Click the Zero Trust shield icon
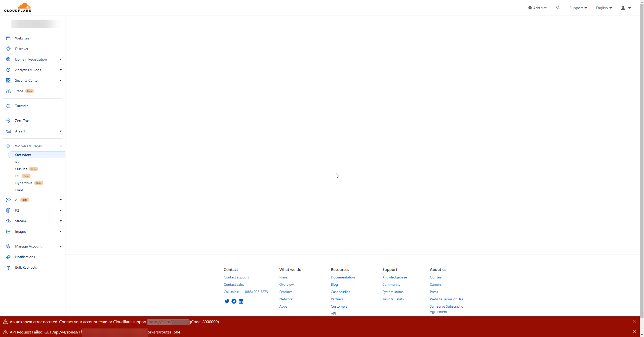 tap(8, 121)
